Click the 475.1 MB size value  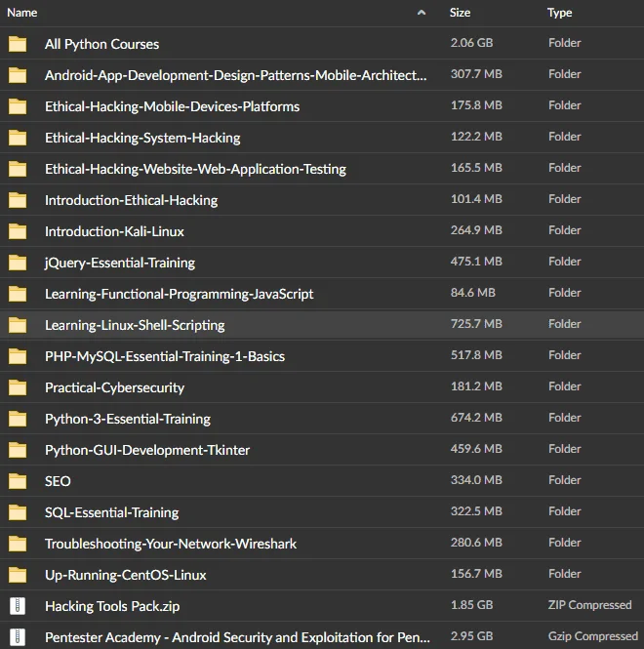[x=476, y=262]
